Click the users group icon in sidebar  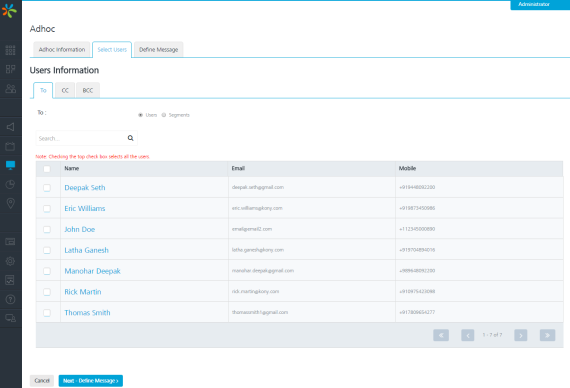(11, 88)
